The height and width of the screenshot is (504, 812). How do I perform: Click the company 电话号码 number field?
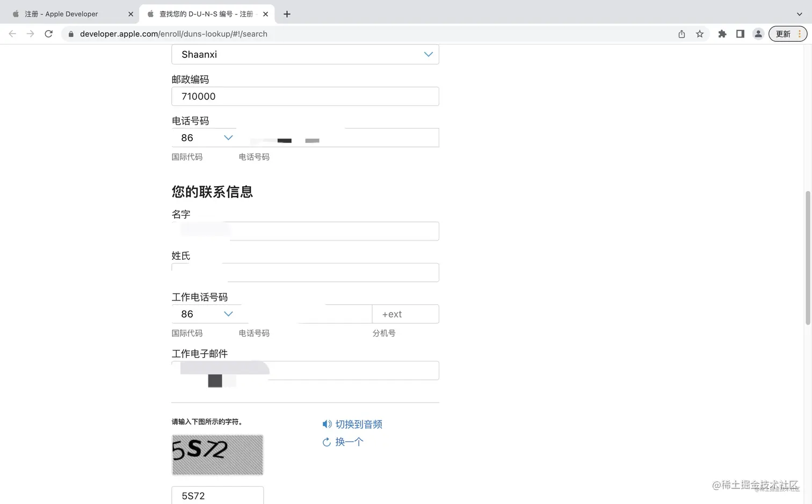click(338, 138)
